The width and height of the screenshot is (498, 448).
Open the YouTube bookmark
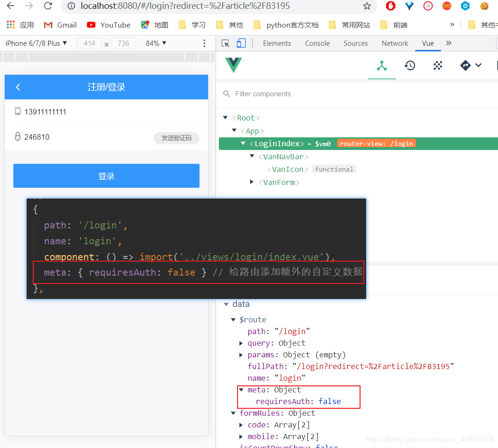point(108,25)
